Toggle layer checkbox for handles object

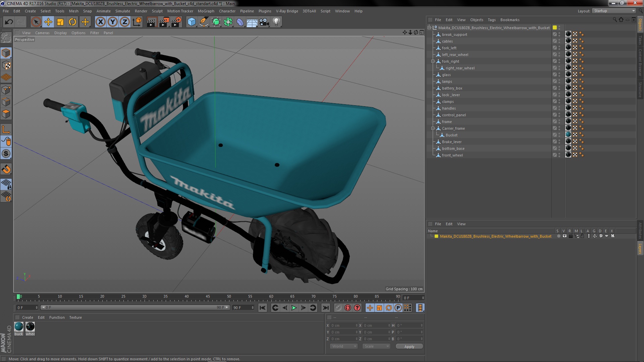(555, 108)
